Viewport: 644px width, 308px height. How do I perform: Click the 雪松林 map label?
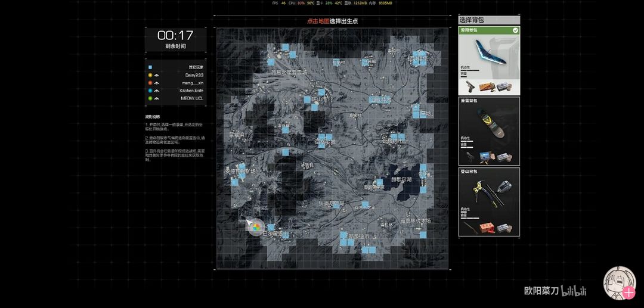(386, 225)
